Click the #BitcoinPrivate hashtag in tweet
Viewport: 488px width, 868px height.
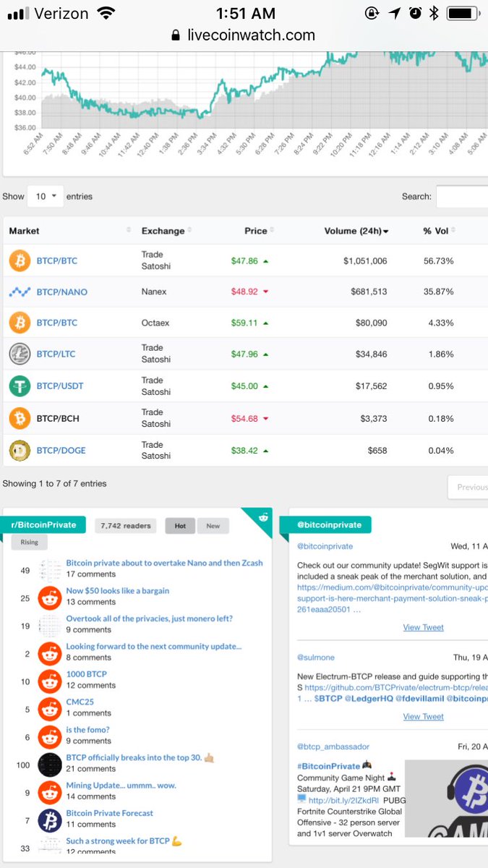(x=328, y=766)
